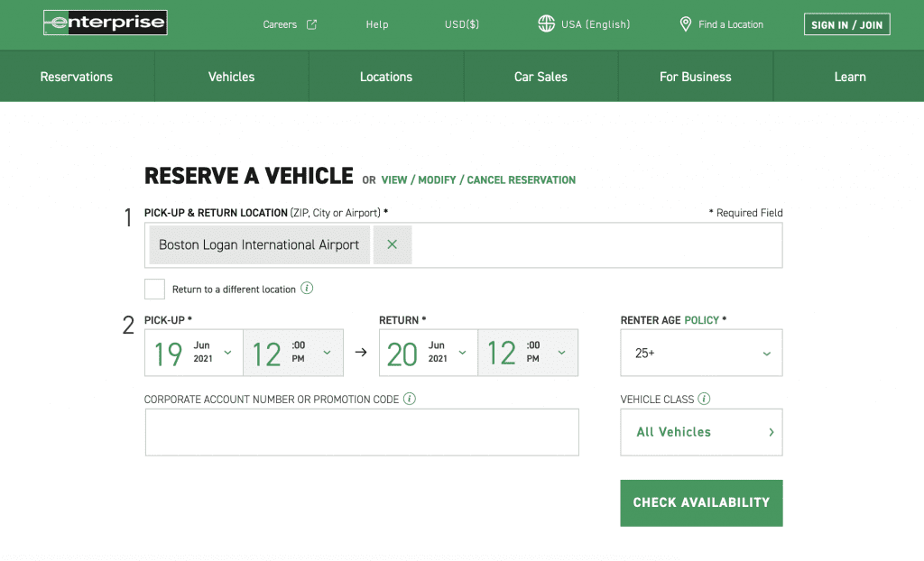Click the globe language icon

coord(546,23)
